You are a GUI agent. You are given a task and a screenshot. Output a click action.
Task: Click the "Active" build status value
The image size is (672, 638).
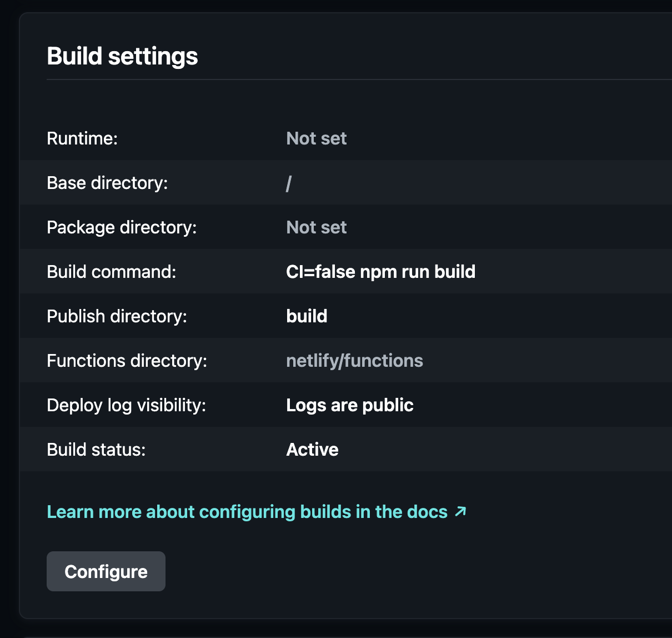(312, 450)
